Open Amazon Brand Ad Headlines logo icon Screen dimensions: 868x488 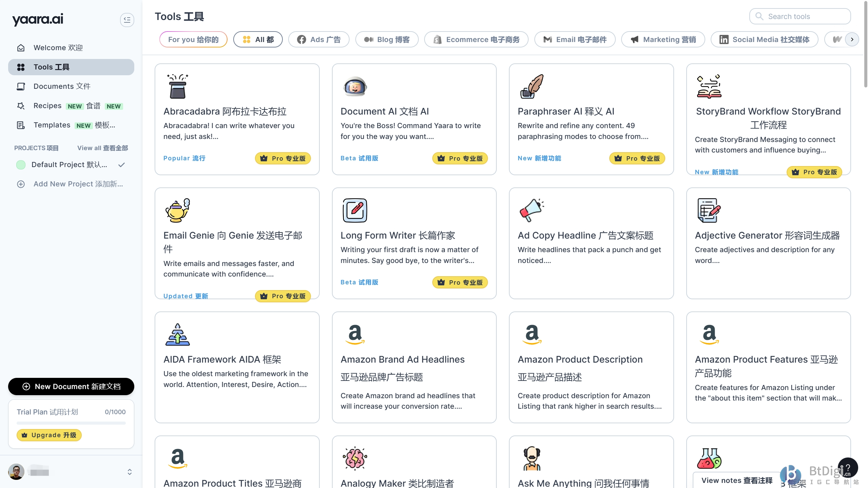[x=355, y=334]
